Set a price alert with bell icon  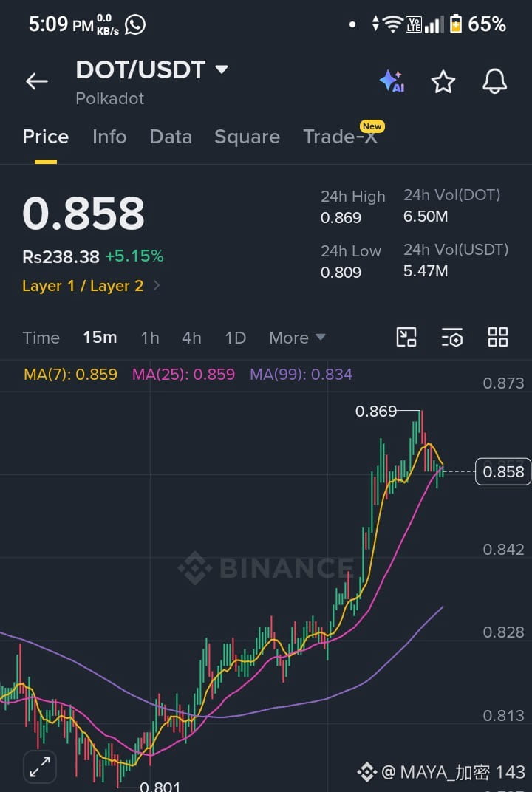(494, 81)
